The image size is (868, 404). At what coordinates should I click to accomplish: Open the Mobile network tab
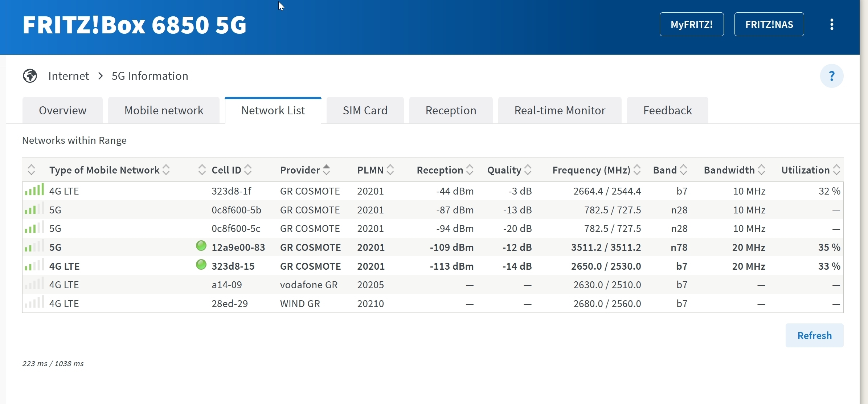pyautogui.click(x=164, y=110)
